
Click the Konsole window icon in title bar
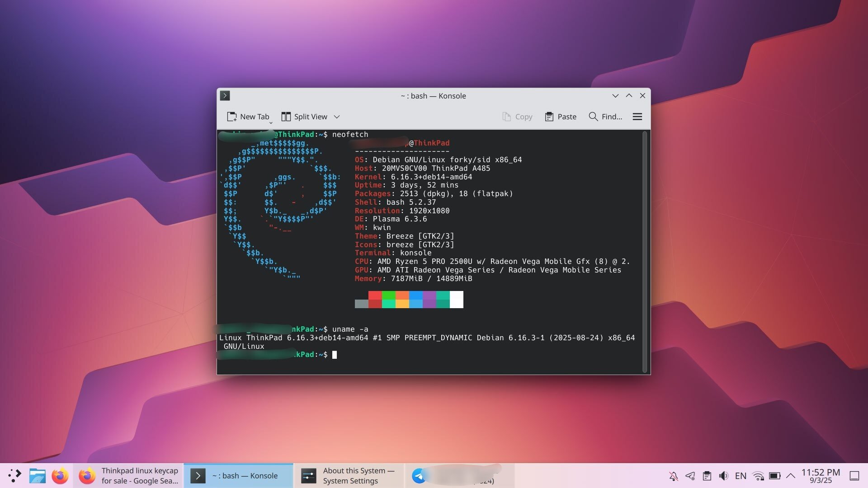(x=225, y=96)
